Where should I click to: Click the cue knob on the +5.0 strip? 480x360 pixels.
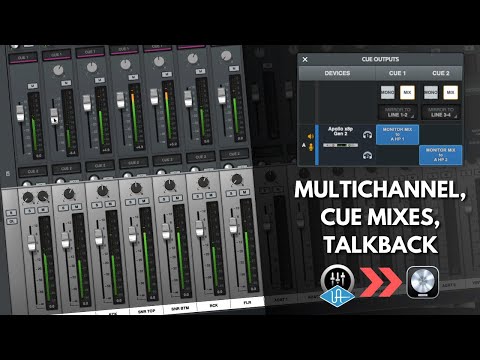pos(159,61)
